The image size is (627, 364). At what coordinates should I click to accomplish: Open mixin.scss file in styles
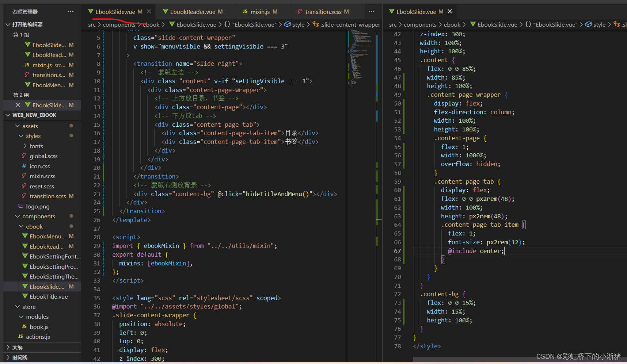(x=42, y=176)
